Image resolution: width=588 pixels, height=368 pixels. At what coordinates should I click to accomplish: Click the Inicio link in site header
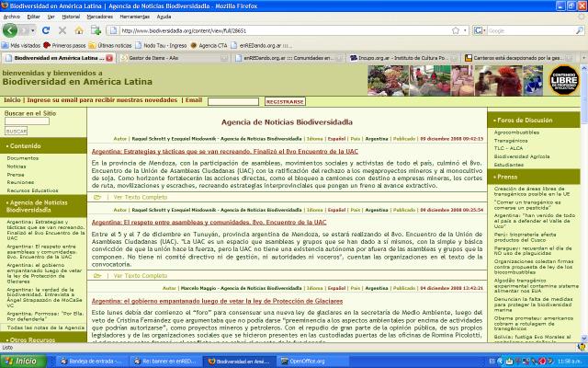tap(12, 100)
